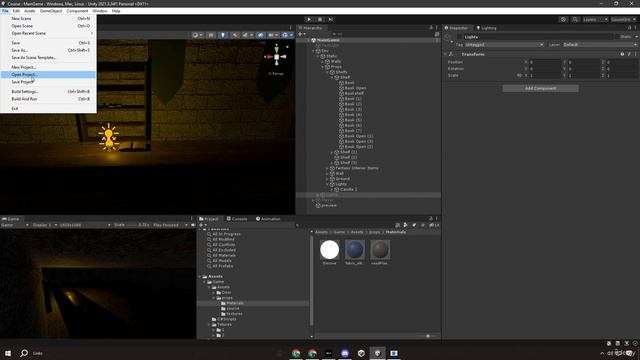Open the Layer dropdown in Inspector

tap(600, 44)
